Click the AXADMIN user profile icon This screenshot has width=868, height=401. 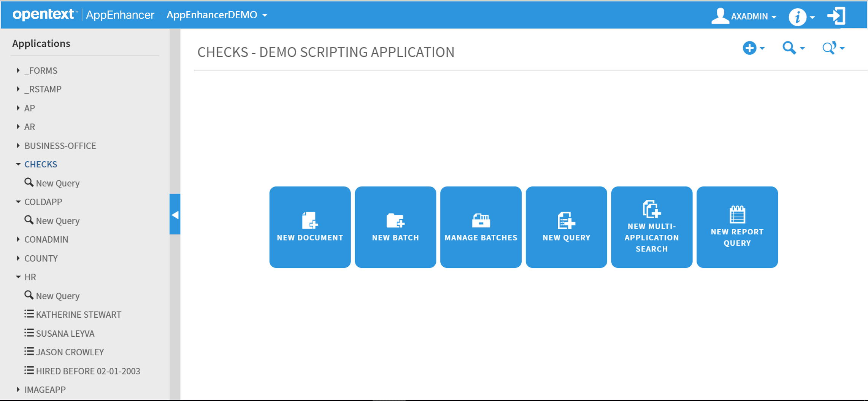[x=720, y=15]
